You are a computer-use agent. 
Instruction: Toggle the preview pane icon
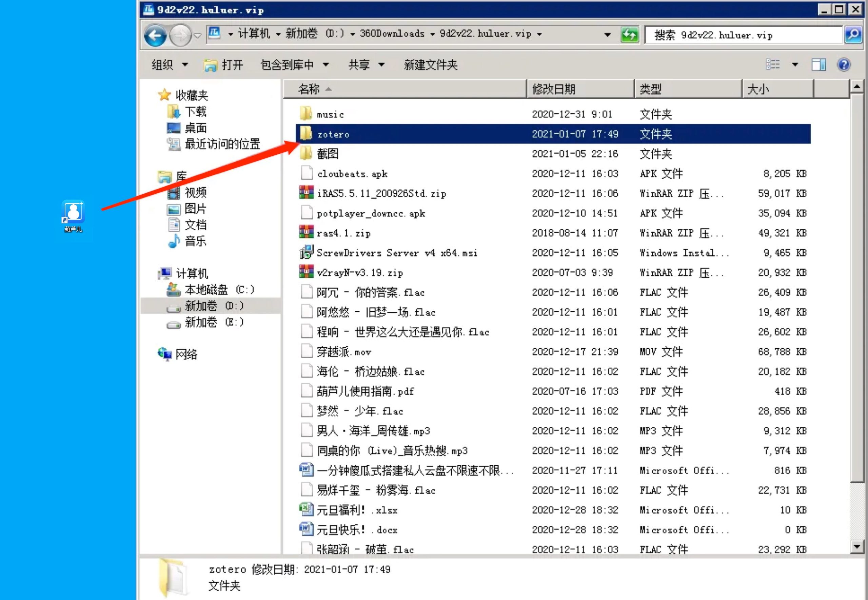click(x=818, y=65)
